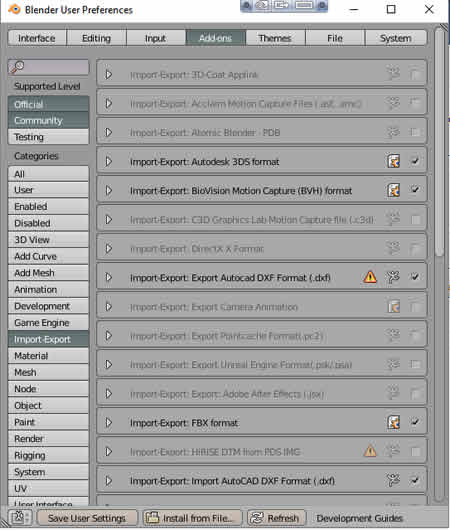The height and width of the screenshot is (530, 450).
Task: Uncheck the FBX format add-on
Action: (415, 422)
